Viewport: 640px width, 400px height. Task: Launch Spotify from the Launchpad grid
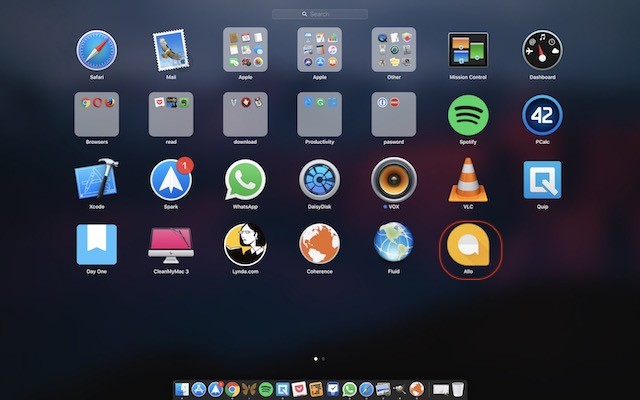point(468,115)
